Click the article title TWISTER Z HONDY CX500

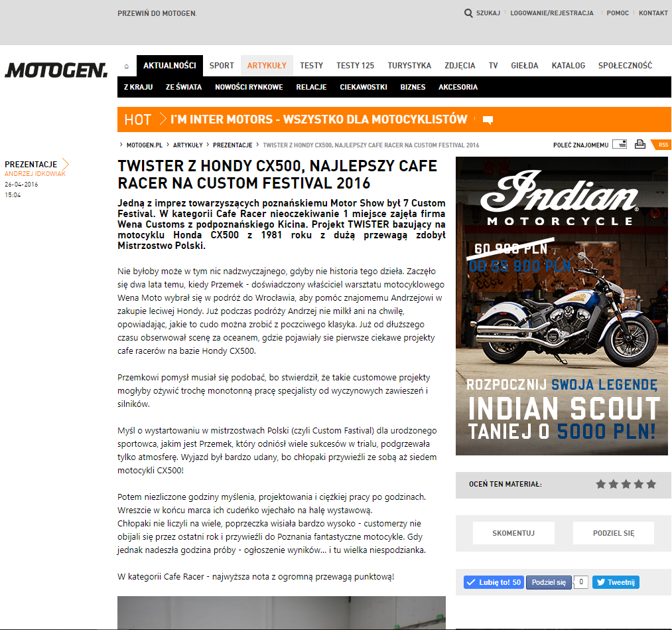(x=277, y=174)
